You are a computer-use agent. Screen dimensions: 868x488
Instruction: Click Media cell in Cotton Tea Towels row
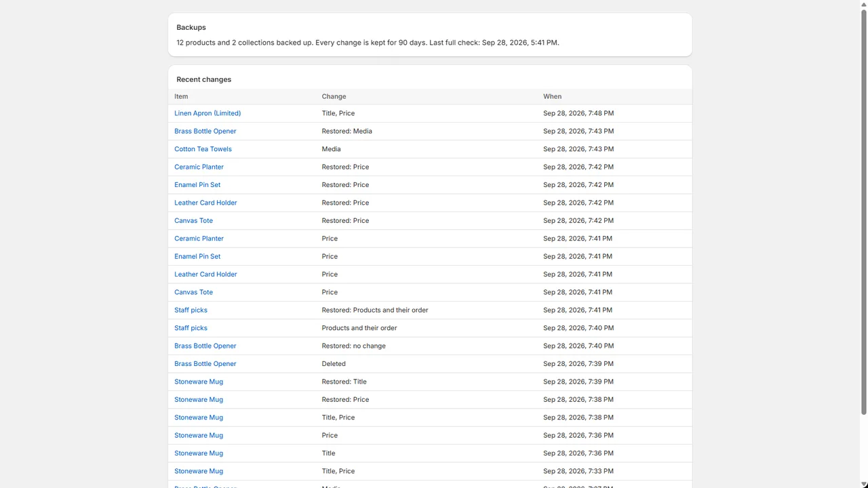coord(331,149)
